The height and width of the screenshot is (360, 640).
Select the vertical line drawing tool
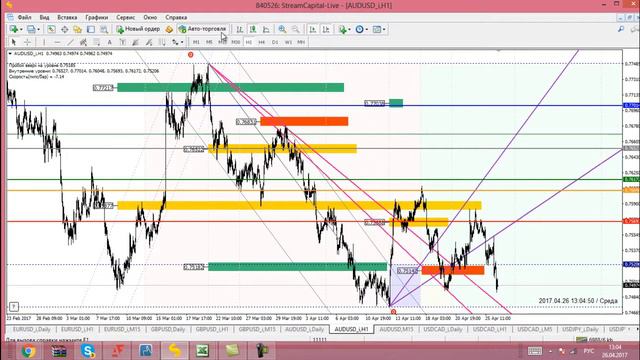point(44,42)
